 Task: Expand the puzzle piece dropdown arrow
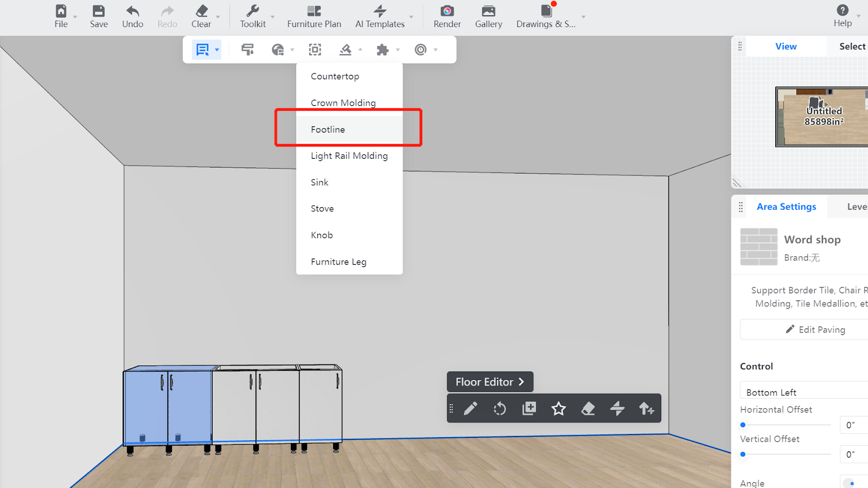pos(398,50)
